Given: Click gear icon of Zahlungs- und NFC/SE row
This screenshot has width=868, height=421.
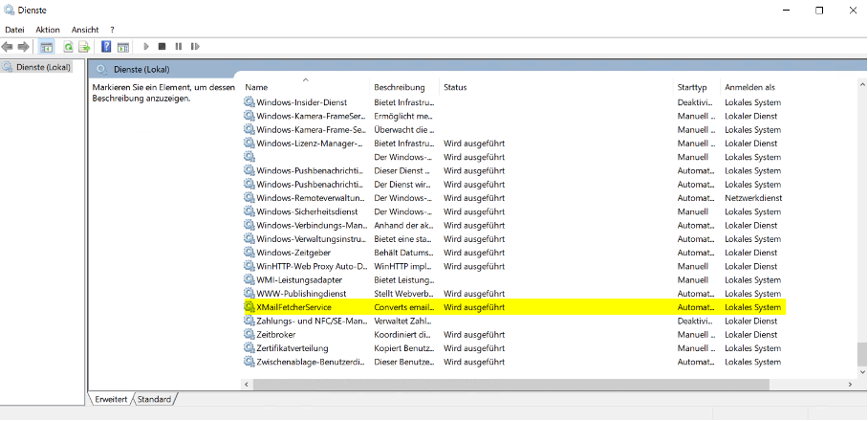Looking at the screenshot, I should [250, 321].
